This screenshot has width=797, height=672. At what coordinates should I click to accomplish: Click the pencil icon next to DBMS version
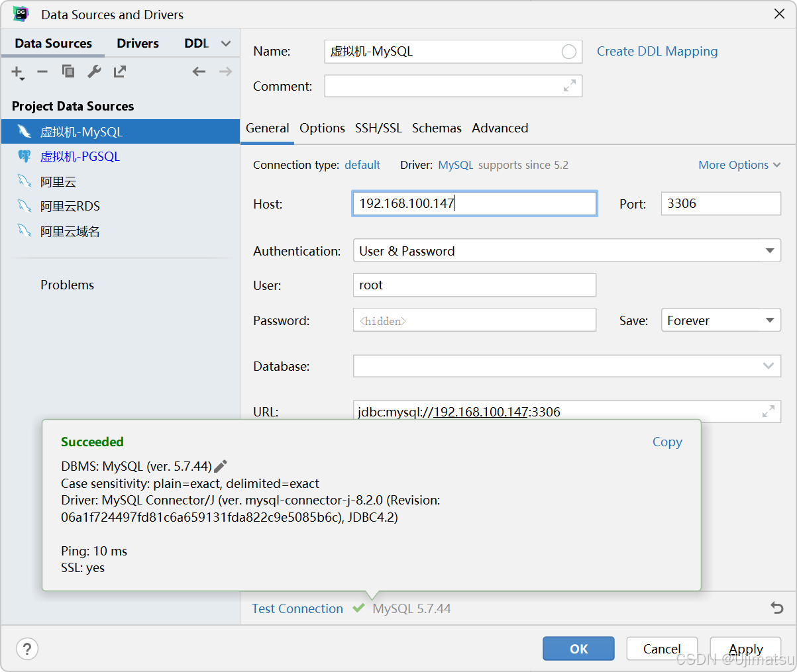click(x=221, y=467)
